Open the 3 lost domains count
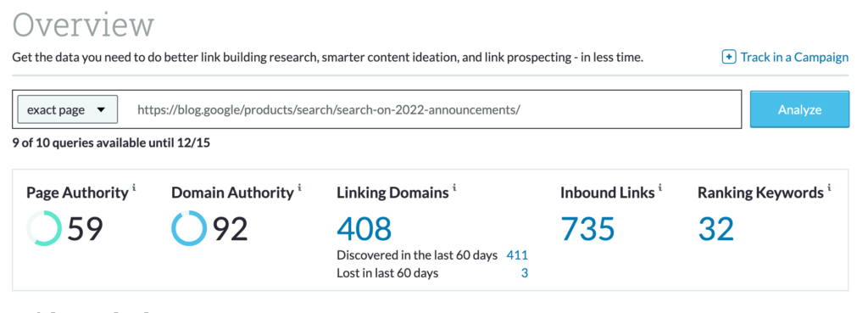The image size is (868, 313). point(525,273)
